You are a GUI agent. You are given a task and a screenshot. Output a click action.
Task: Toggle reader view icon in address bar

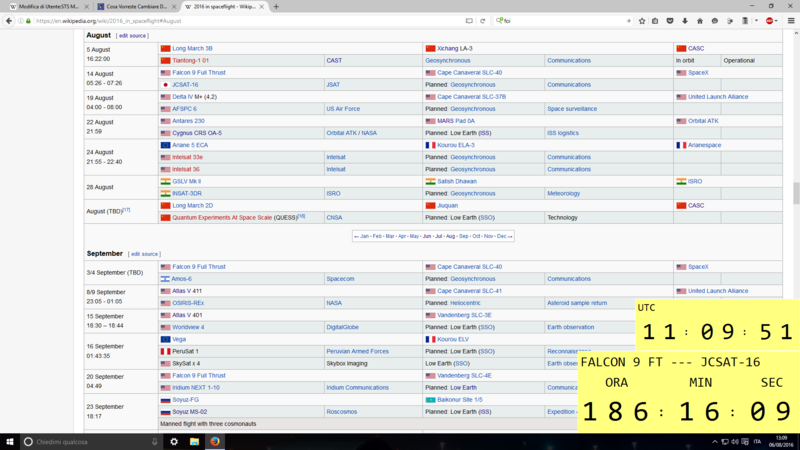pos(469,21)
